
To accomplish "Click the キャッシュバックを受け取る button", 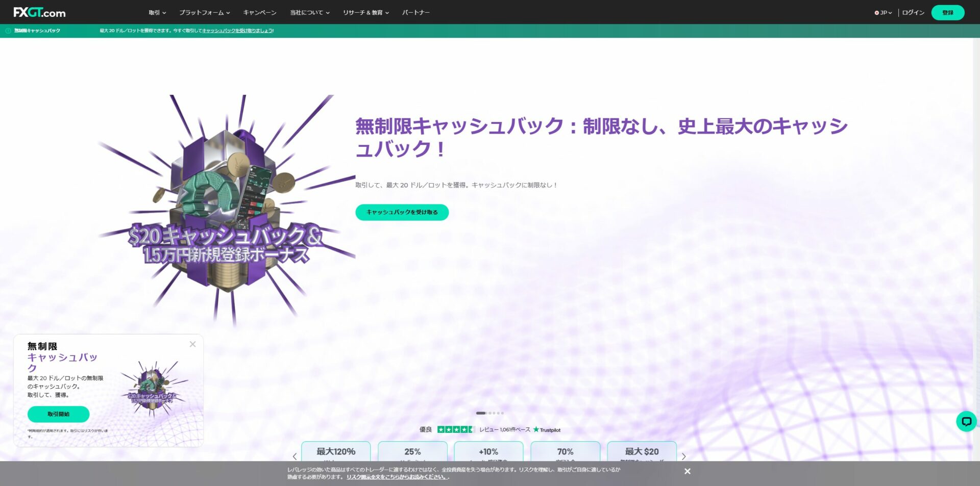I will [x=402, y=212].
